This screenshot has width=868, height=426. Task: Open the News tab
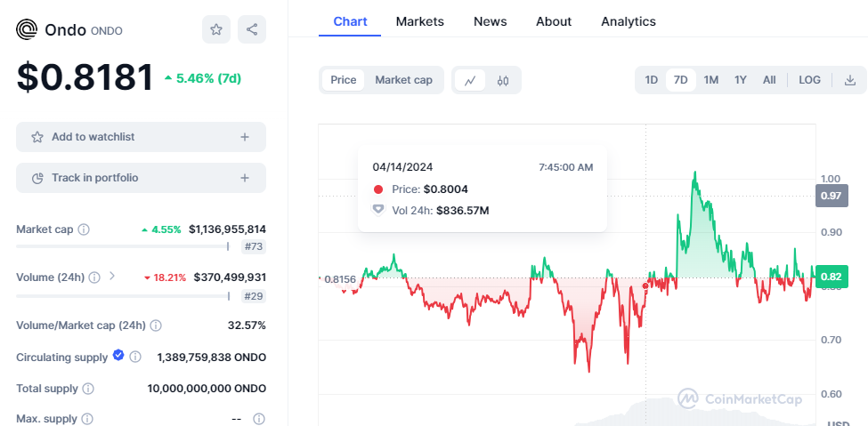pos(490,21)
